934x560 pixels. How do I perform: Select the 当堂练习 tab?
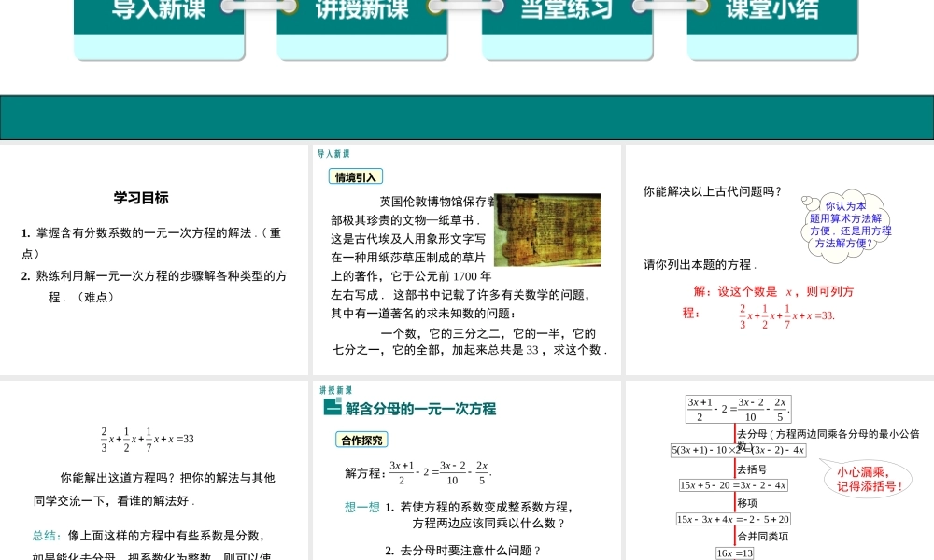[x=567, y=29]
